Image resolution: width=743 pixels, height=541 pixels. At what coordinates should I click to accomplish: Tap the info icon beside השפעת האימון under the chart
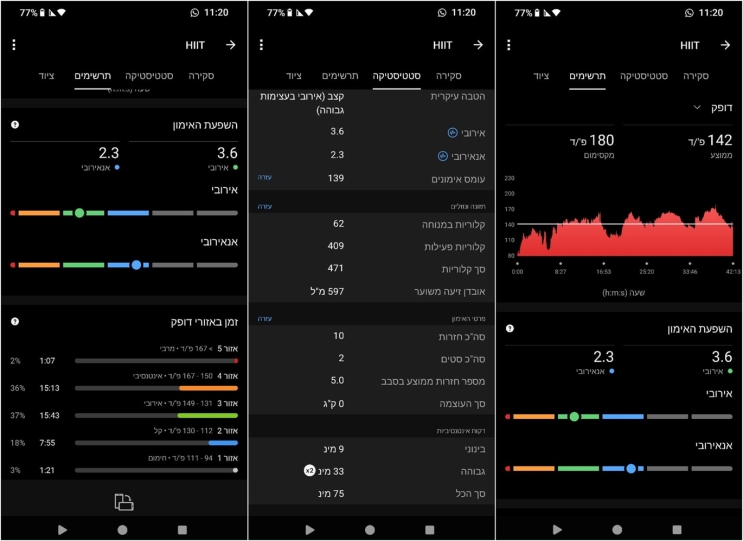[x=510, y=328]
